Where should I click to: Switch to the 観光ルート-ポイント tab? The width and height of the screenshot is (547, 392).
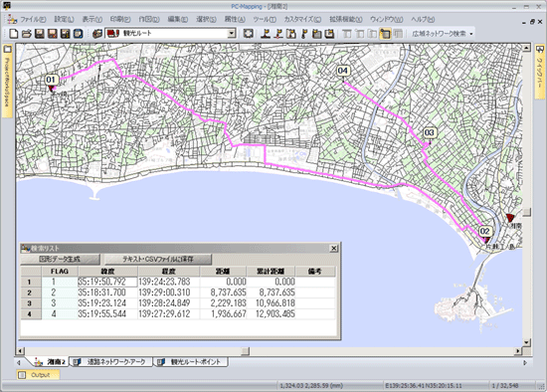[191, 362]
